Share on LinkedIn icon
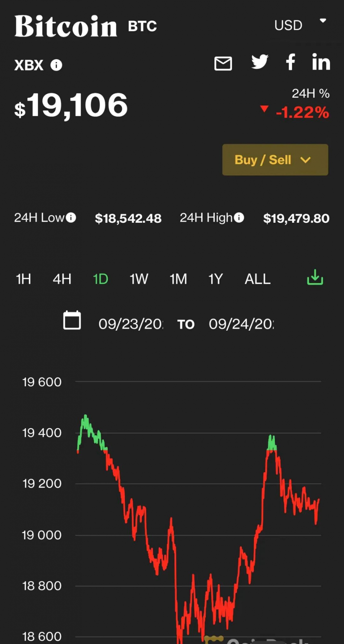 pyautogui.click(x=321, y=62)
